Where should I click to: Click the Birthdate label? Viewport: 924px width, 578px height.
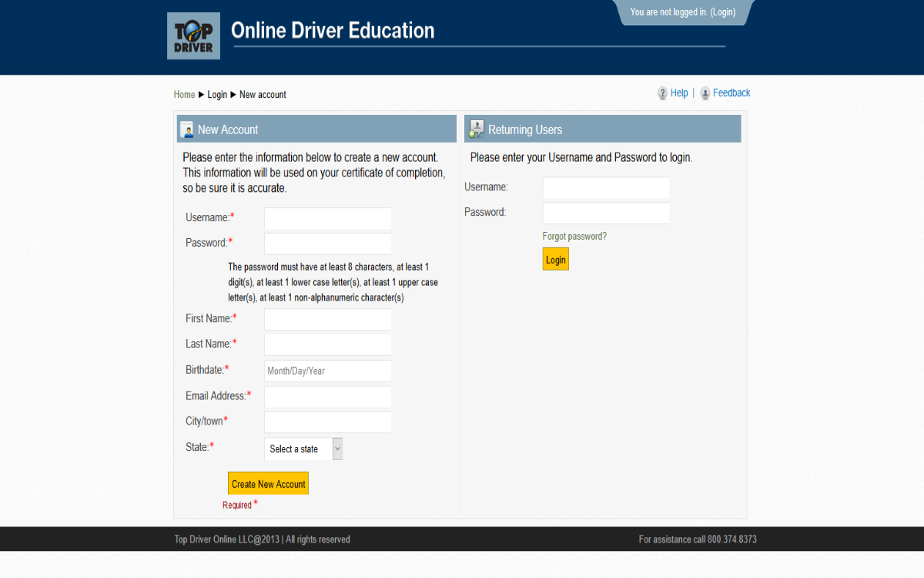tap(205, 370)
